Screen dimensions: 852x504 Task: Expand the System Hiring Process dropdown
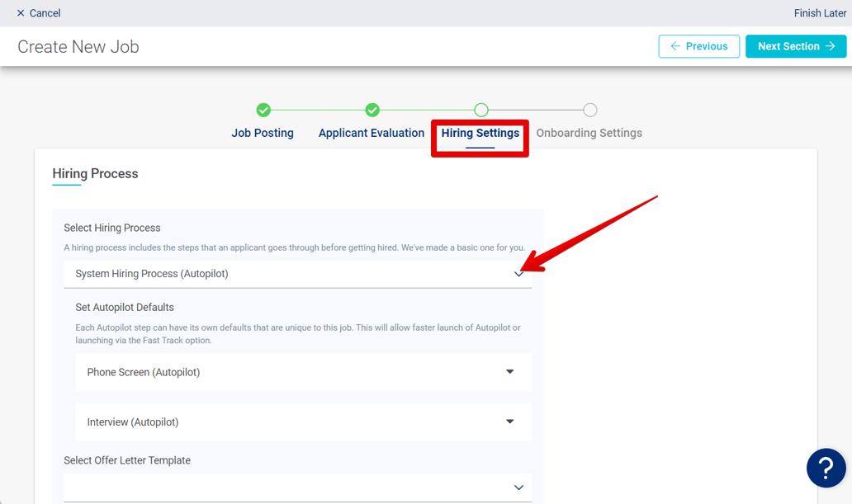[x=520, y=273]
